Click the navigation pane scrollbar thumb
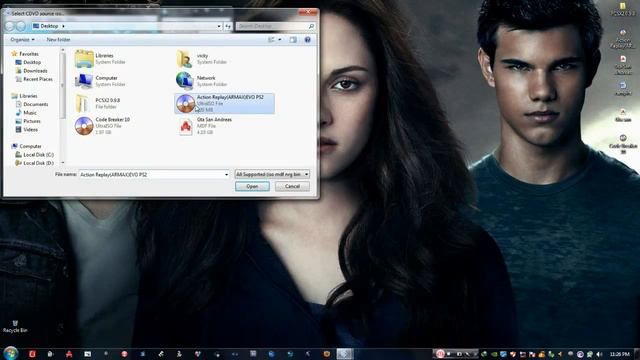The image size is (640, 360). point(62,86)
